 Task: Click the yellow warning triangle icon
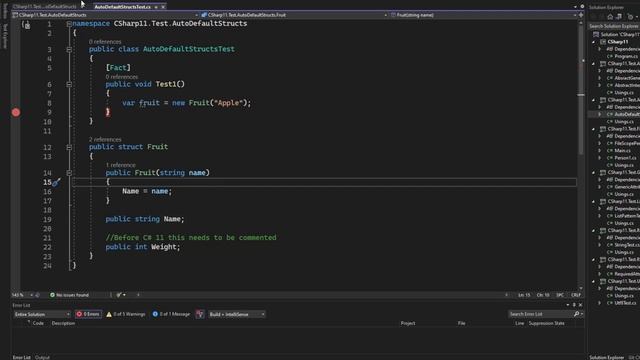[109, 314]
